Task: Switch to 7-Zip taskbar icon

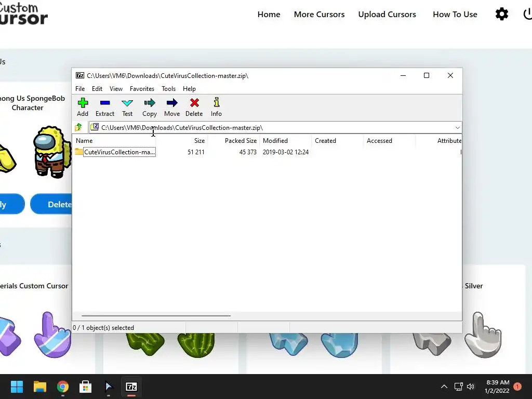Action: [x=131, y=387]
